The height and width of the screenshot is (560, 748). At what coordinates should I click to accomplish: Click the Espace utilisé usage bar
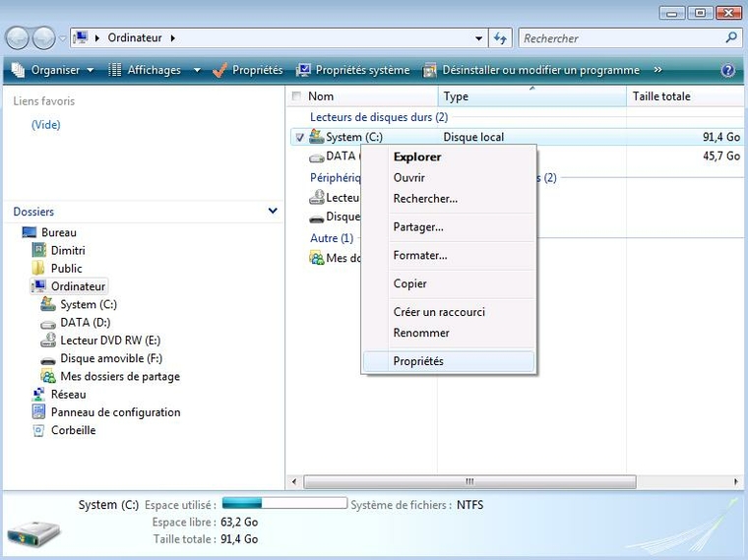[x=284, y=503]
